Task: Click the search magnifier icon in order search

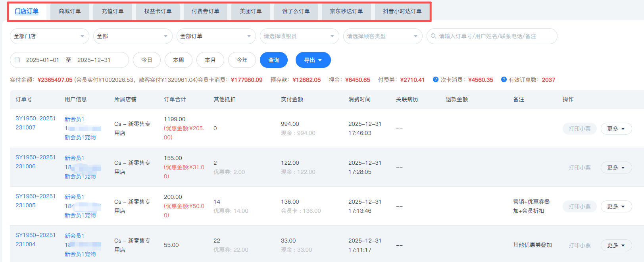Action: 433,36
